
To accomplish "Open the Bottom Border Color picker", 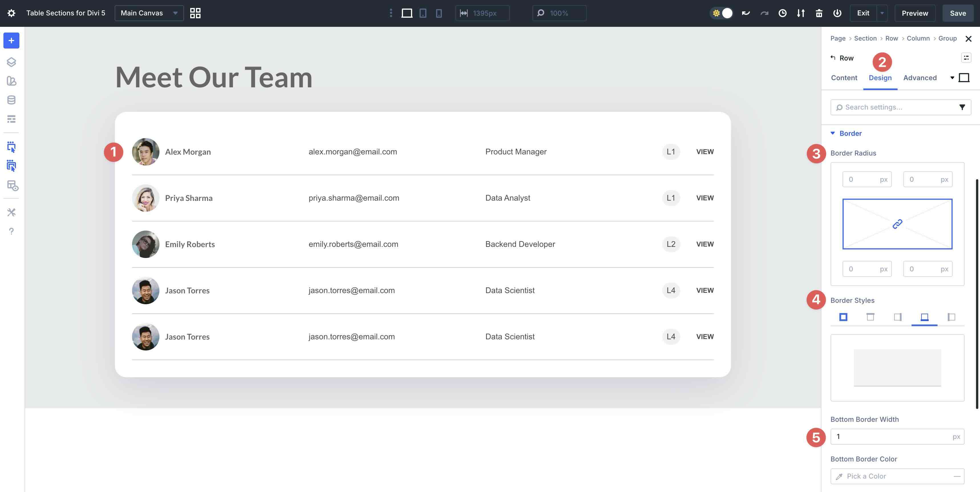I will coord(897,476).
